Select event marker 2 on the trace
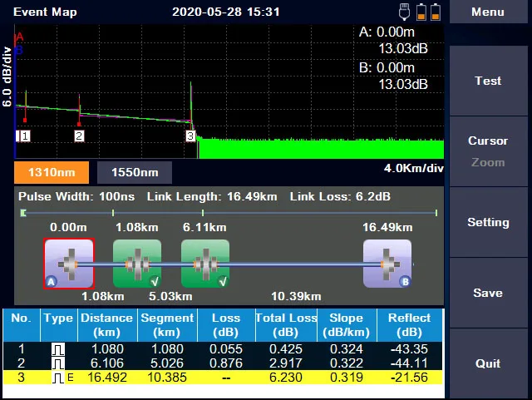This screenshot has width=532, height=400. pyautogui.click(x=79, y=136)
